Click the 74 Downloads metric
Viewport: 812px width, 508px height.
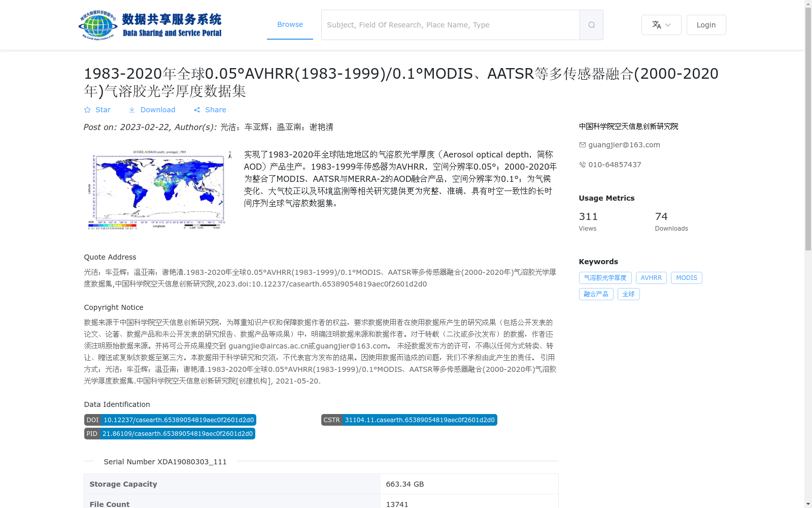pos(671,221)
